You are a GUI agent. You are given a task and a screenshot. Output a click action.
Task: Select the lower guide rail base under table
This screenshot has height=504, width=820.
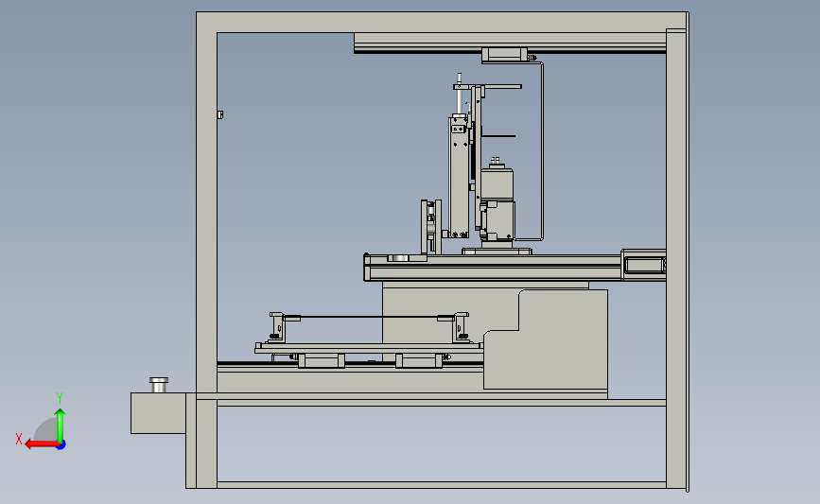[x=350, y=382]
